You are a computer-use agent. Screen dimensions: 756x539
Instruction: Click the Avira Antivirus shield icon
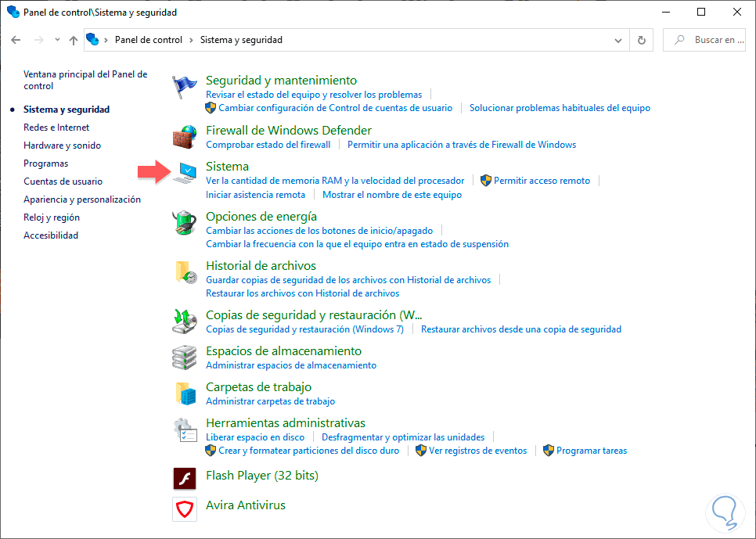click(x=185, y=509)
